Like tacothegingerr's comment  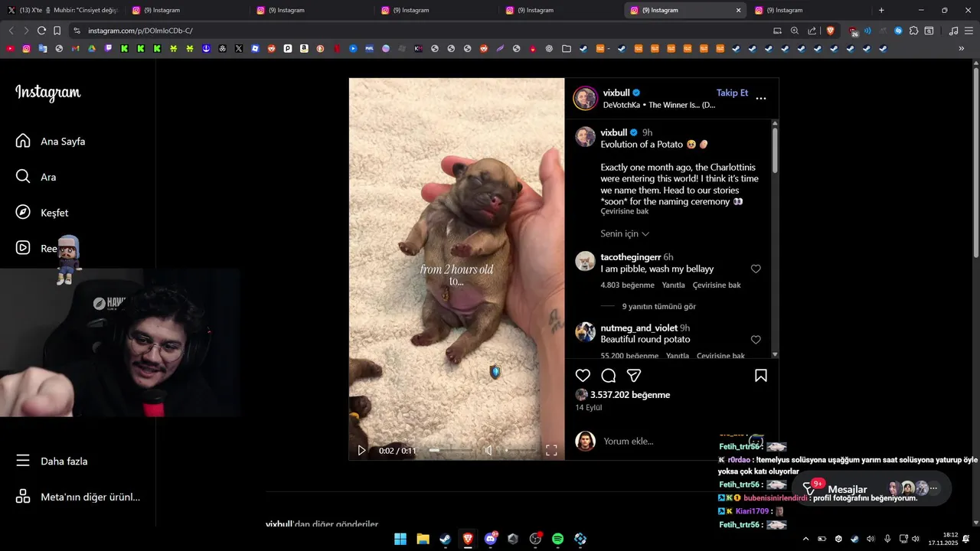point(756,269)
